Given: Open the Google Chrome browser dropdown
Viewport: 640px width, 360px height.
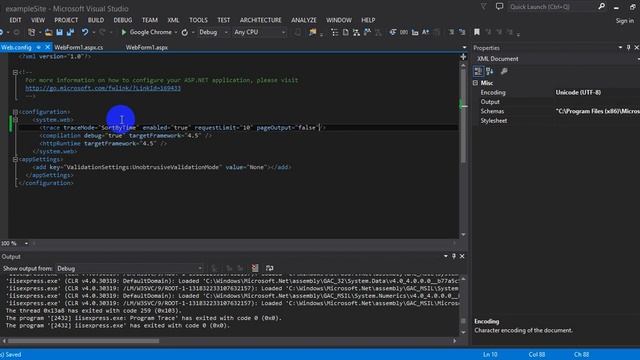Looking at the screenshot, I should coord(176,32).
